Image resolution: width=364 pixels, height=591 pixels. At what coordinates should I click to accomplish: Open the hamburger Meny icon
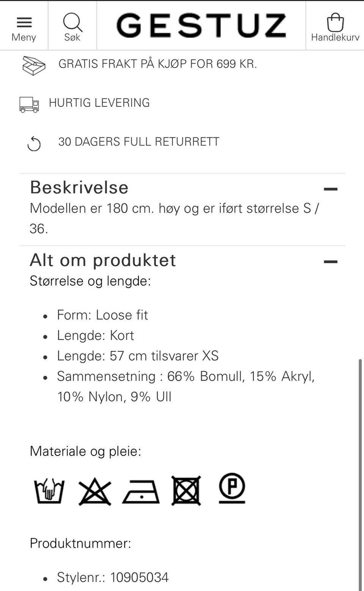(24, 22)
